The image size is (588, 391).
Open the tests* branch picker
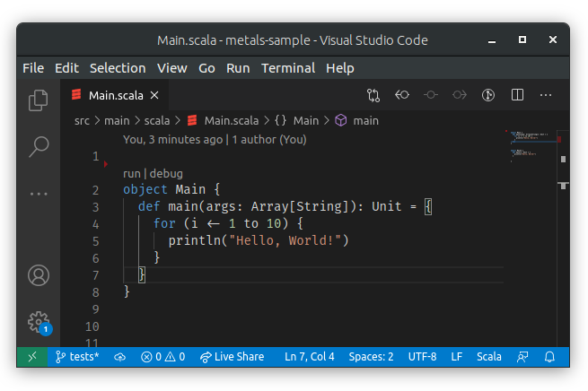77,357
